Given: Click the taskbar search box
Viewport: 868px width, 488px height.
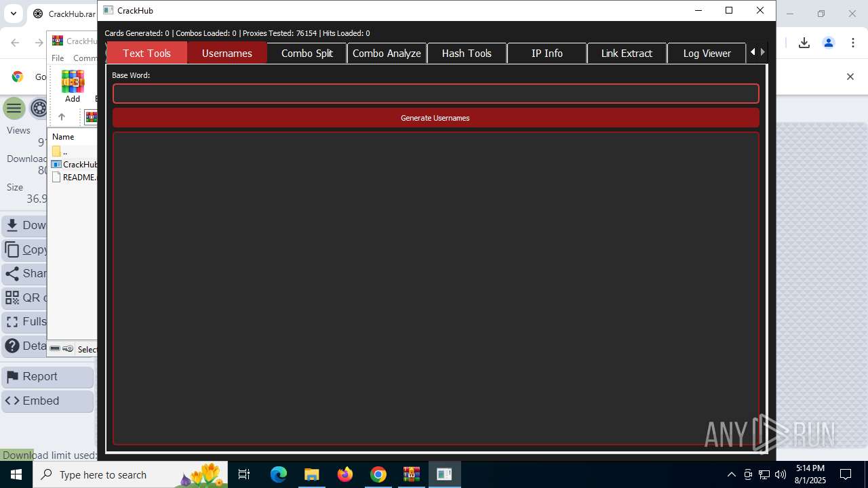Looking at the screenshot, I should tap(130, 474).
